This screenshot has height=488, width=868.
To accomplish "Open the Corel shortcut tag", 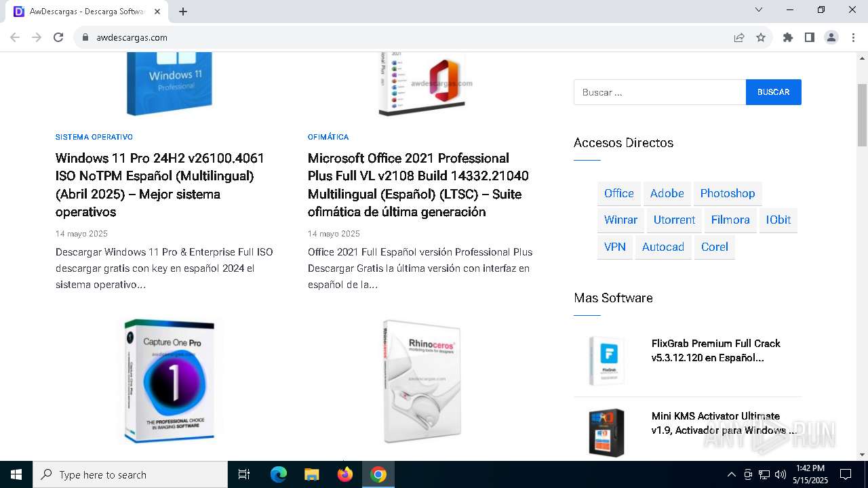I will coord(715,247).
